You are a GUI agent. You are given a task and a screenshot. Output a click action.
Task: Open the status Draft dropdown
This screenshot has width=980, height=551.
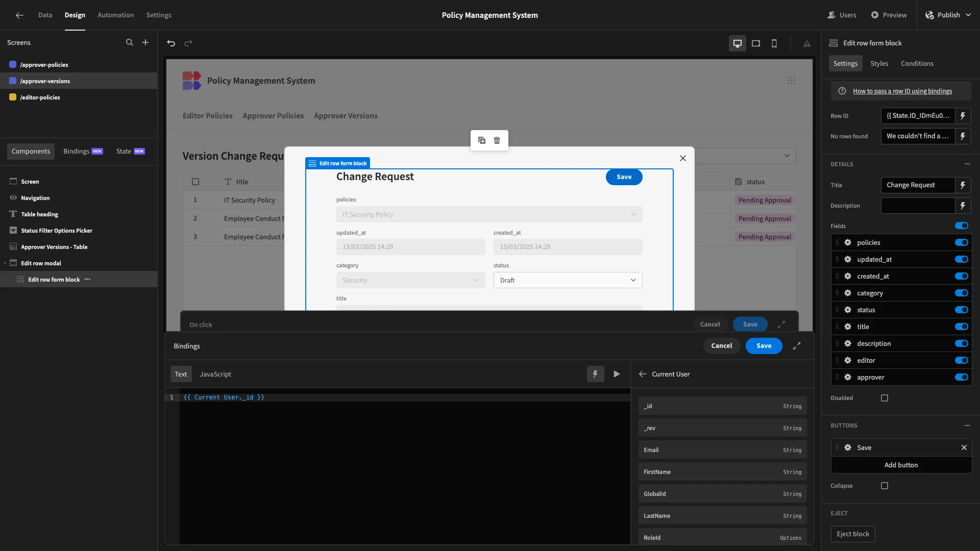(568, 281)
